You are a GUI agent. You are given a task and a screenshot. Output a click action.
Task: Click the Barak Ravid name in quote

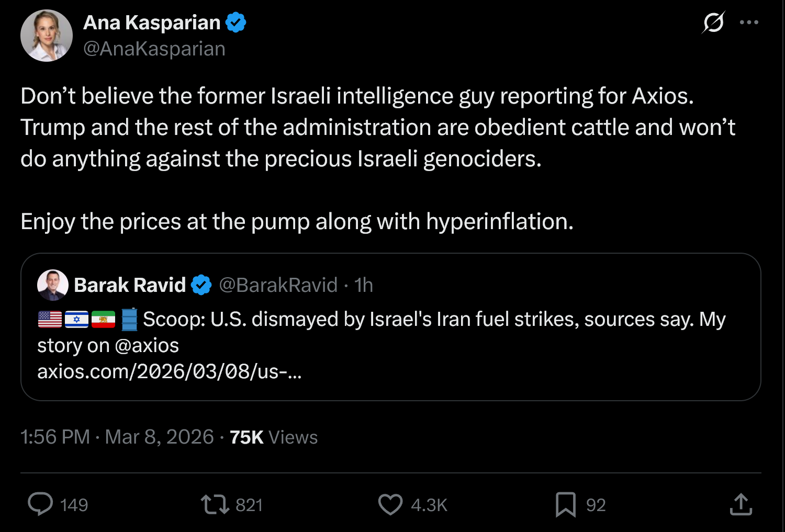[130, 285]
